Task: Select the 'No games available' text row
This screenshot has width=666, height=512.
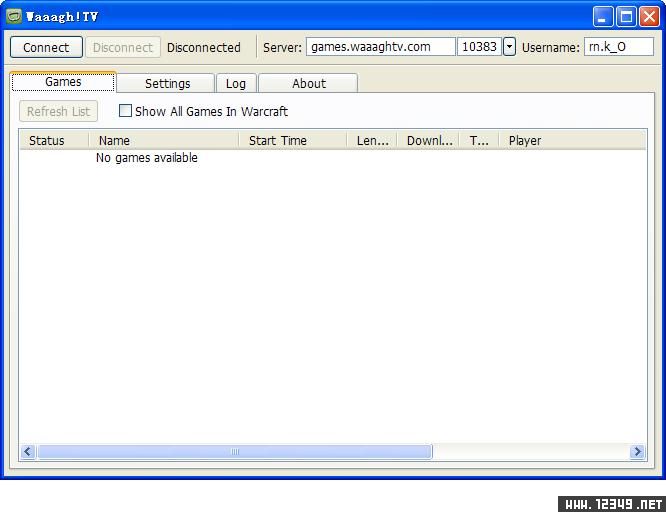Action: tap(147, 158)
